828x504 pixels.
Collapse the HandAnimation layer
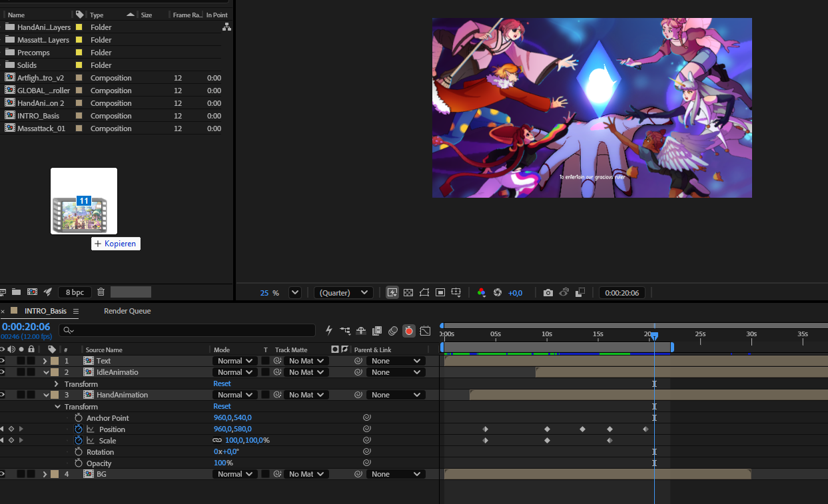pyautogui.click(x=45, y=395)
